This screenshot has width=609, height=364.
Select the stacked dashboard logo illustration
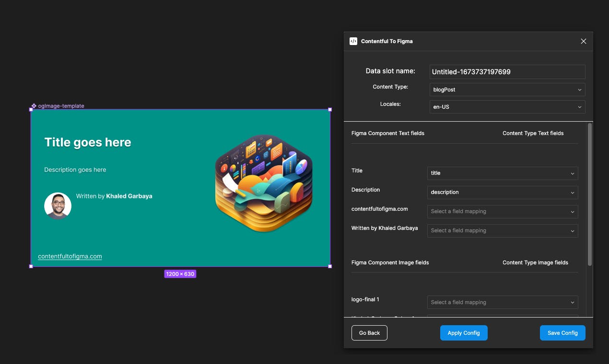click(x=264, y=183)
